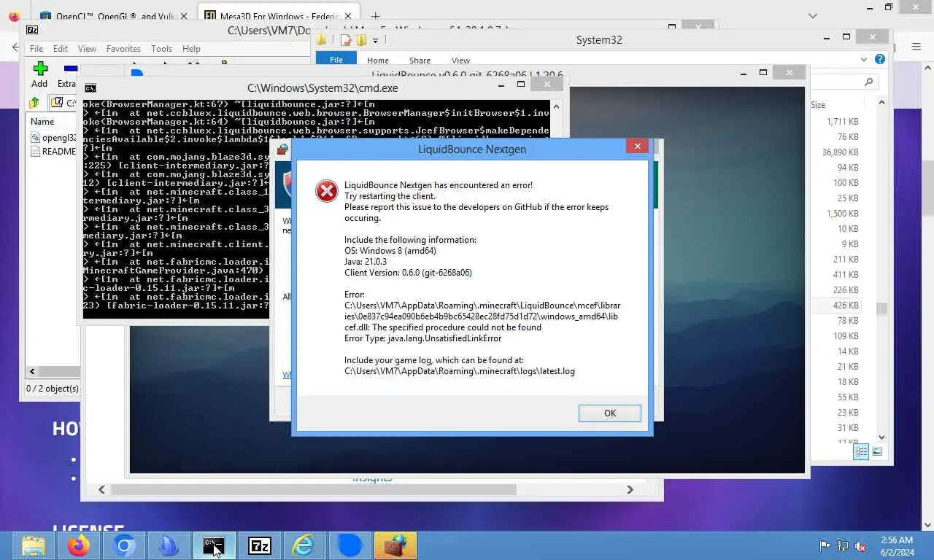The width and height of the screenshot is (934, 560).
Task: Click the Firefox taskbar icon
Action: (79, 545)
